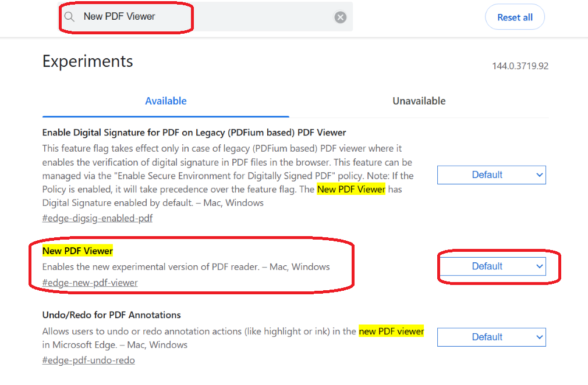Screen dimensions: 588x385
Task: Click the New PDF Viewer search field
Action: 205,17
